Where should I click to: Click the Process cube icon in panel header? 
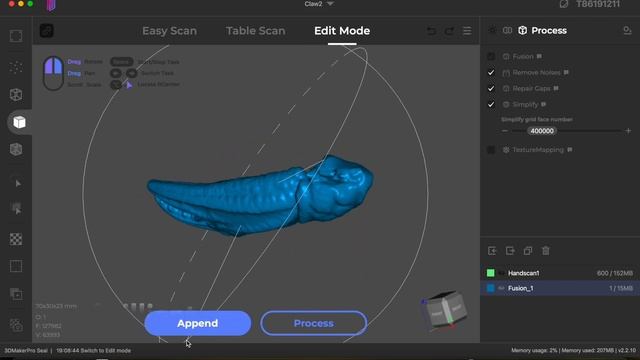click(x=522, y=31)
